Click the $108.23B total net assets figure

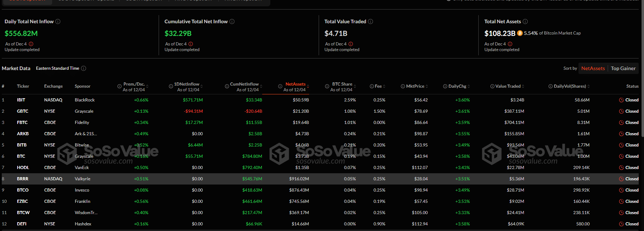tap(500, 33)
